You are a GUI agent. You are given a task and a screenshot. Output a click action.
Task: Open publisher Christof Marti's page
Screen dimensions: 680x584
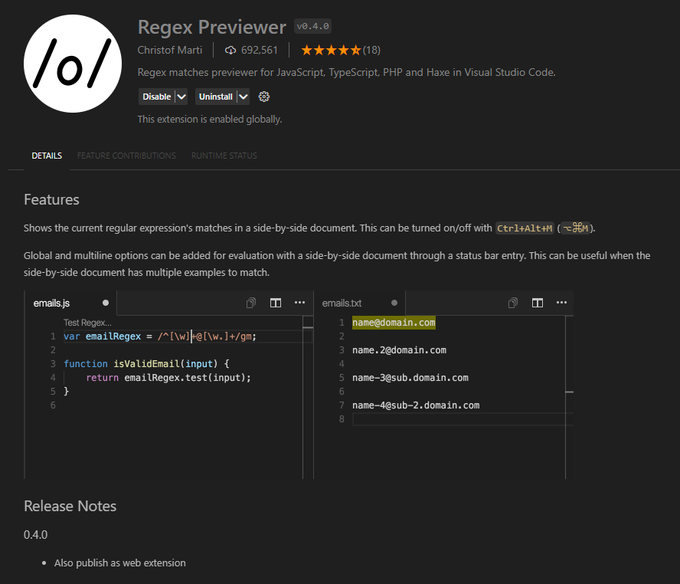[170, 50]
